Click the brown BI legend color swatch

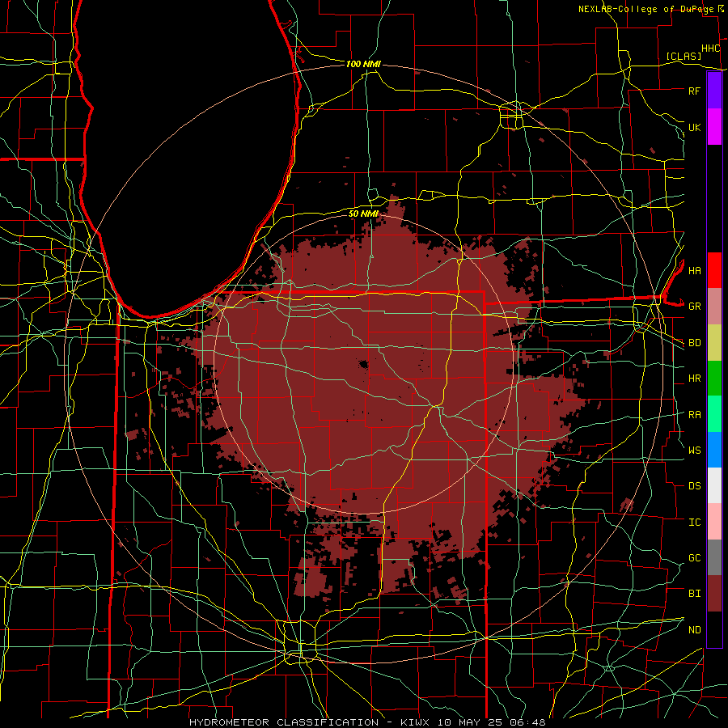coord(714,594)
